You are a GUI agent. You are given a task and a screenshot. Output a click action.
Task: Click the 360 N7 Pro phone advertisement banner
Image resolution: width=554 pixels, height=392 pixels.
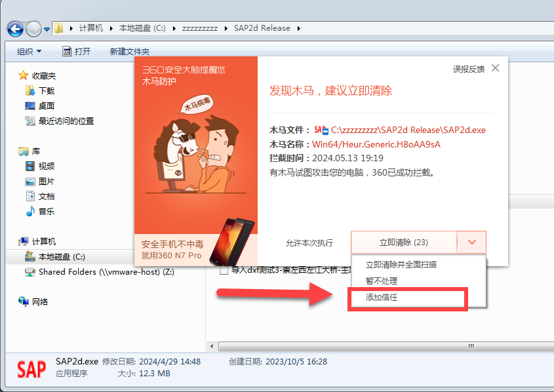click(x=196, y=250)
